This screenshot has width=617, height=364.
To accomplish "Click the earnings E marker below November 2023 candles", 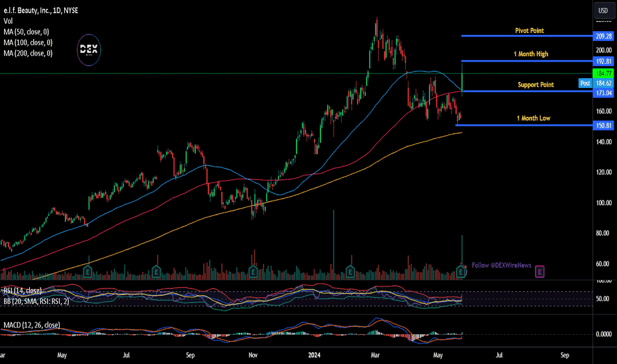I will click(x=253, y=271).
